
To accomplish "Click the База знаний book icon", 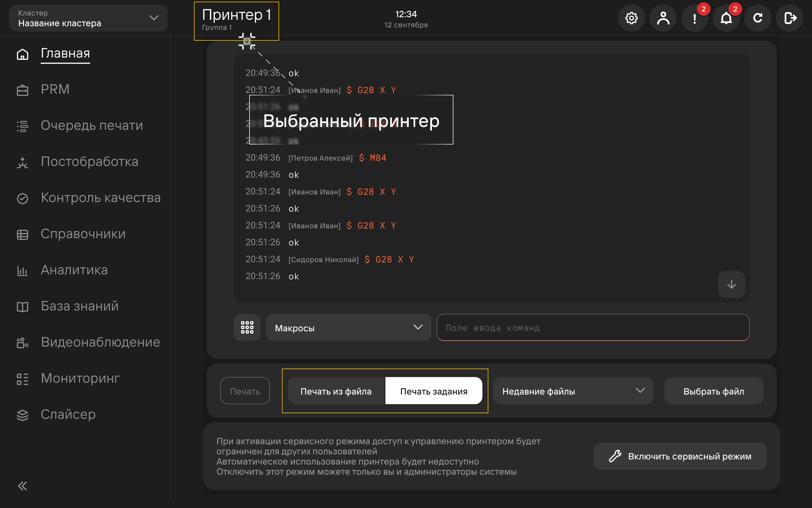I will (23, 307).
